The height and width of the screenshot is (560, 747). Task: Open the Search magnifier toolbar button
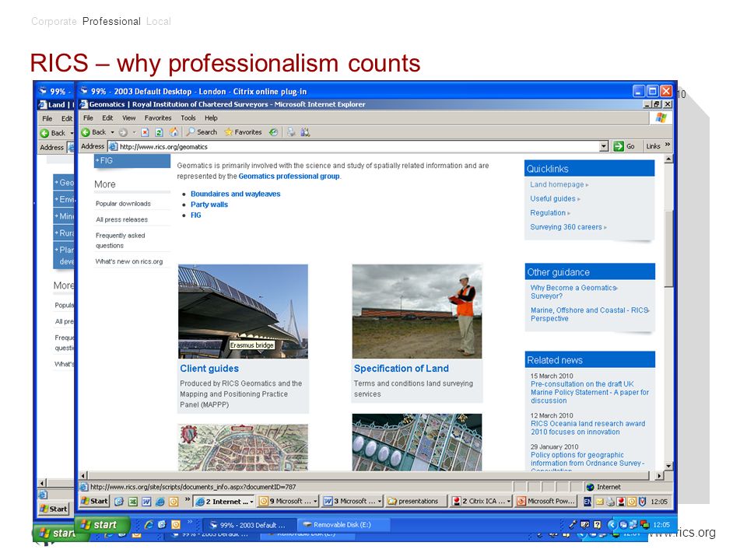(202, 132)
